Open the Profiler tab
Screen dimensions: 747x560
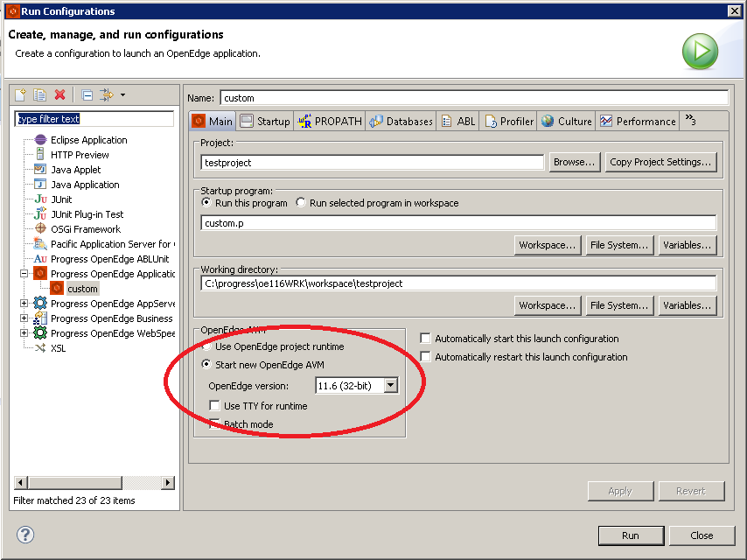click(x=508, y=121)
